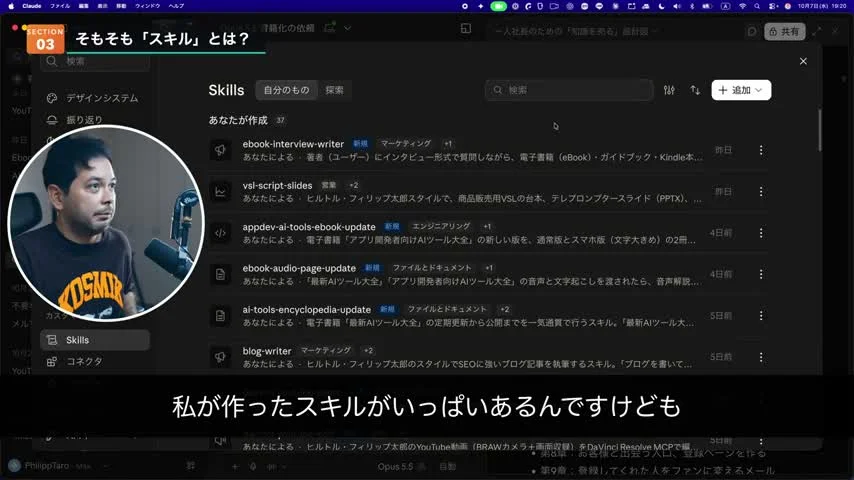Open the three-dot menu for appdev-ai-tools-ebook-update

pos(761,233)
